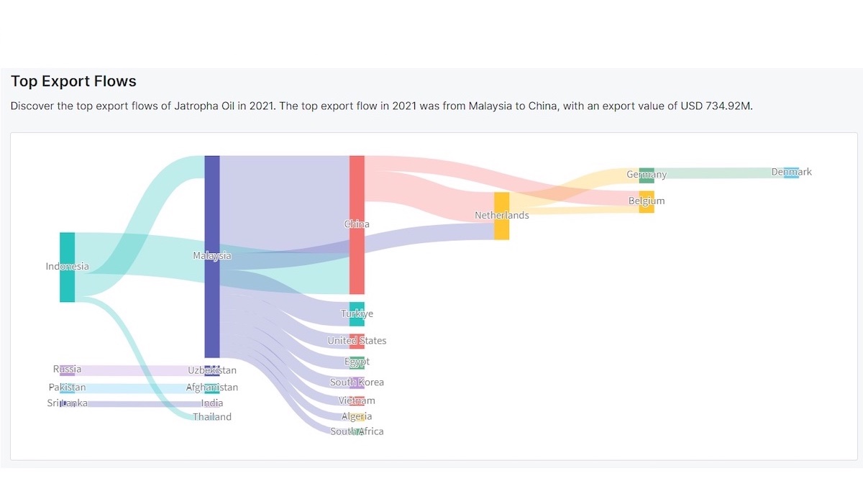Click the United States node
The width and height of the screenshot is (863, 504).
(357, 341)
